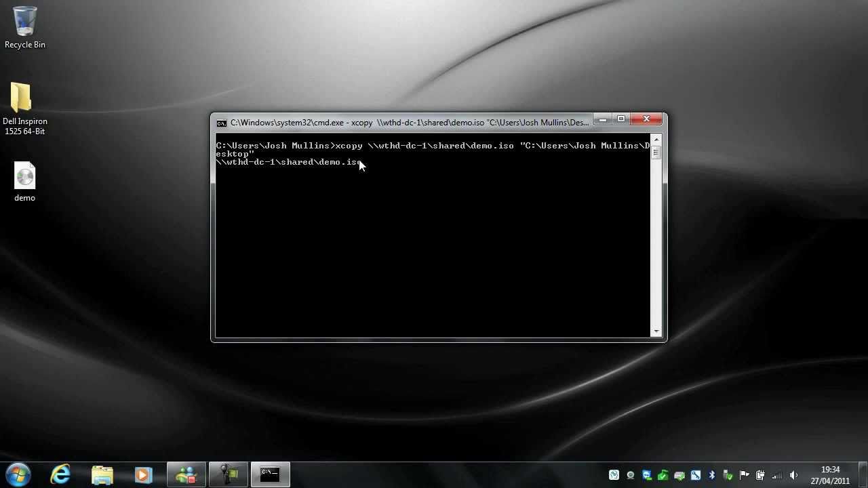Open the Action Center flag icon
Image resolution: width=868 pixels, height=488 pixels.
[x=744, y=475]
